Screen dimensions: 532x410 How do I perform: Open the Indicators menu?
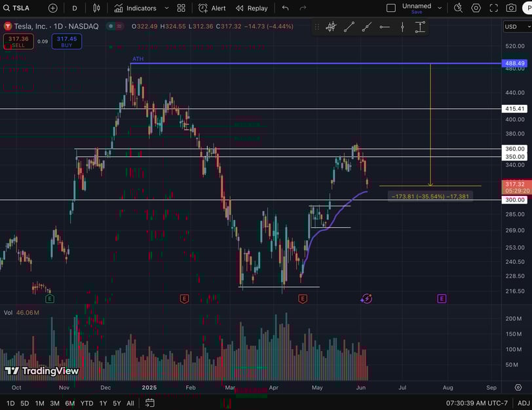tap(135, 8)
